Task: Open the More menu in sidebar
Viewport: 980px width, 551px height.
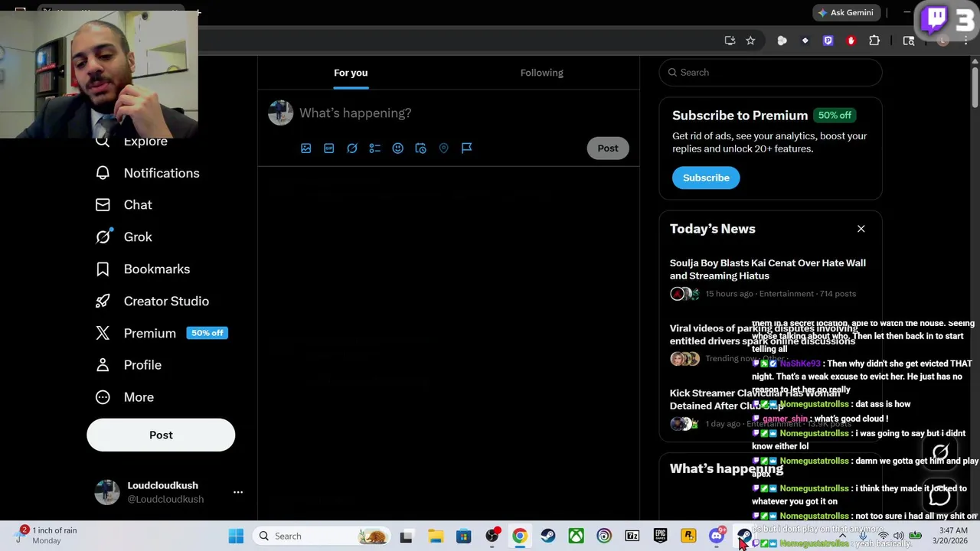Action: [124, 397]
